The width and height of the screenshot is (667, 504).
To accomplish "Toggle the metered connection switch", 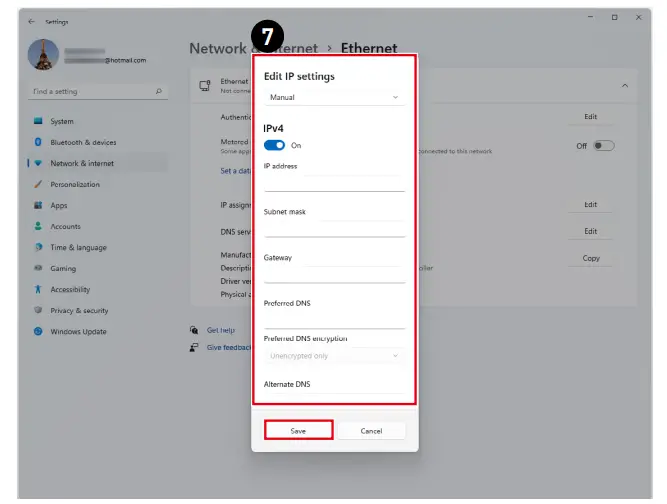I will pyautogui.click(x=603, y=145).
